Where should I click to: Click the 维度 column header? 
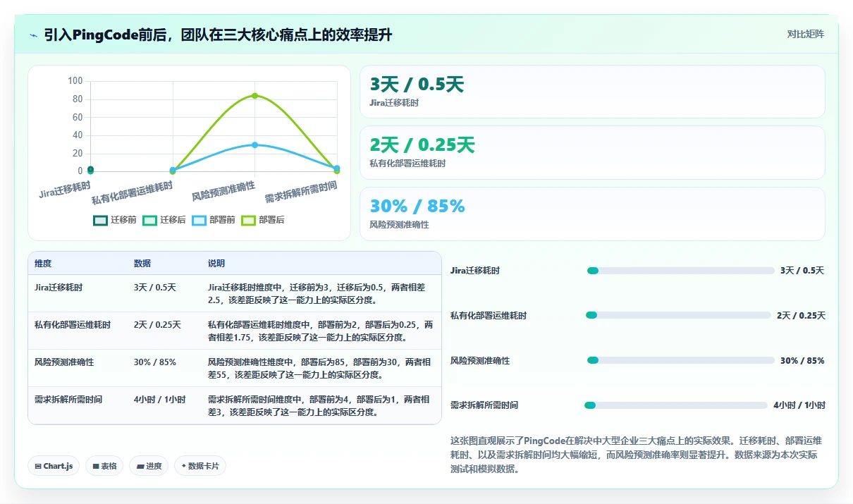coord(43,264)
